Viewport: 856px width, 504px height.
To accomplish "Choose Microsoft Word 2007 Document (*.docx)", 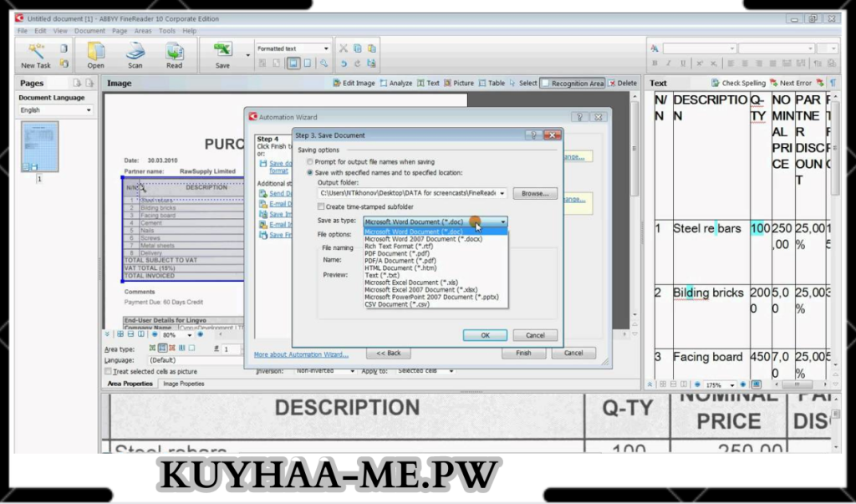I will coord(423,239).
